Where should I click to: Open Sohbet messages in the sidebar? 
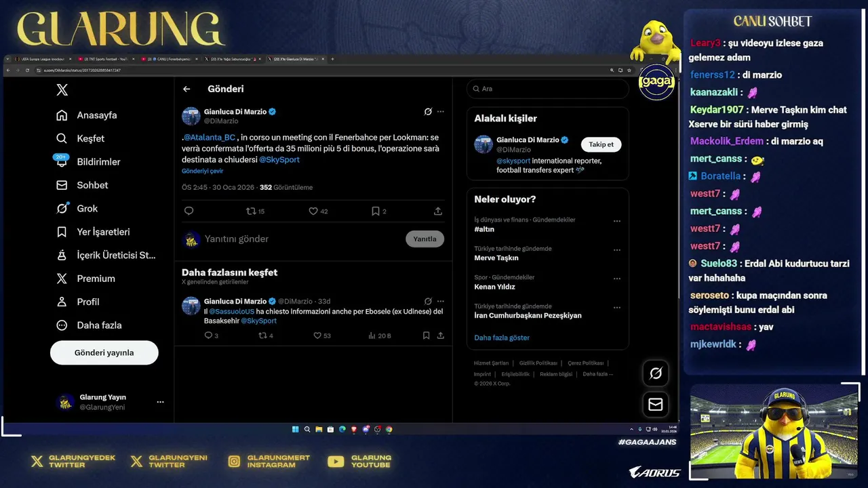81,185
